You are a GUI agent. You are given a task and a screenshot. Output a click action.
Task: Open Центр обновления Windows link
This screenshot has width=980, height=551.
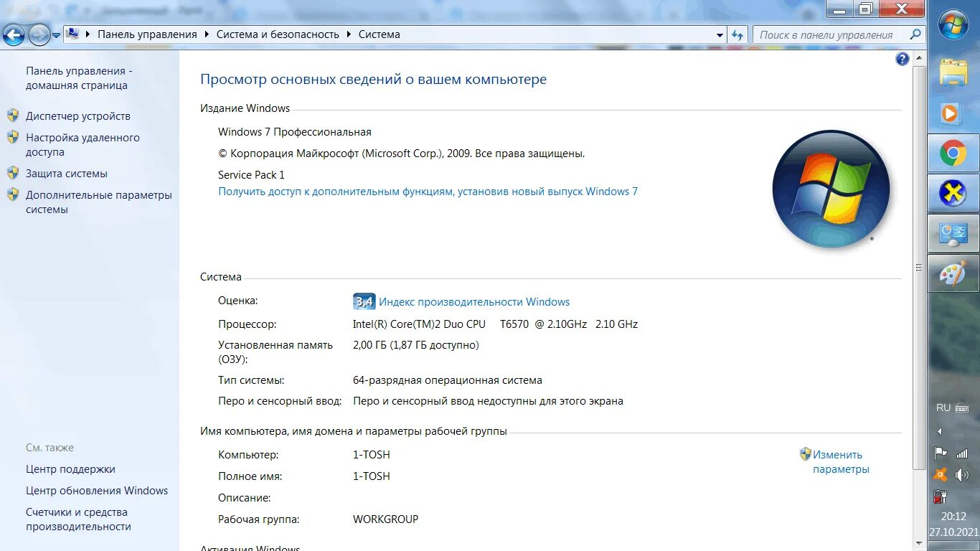(97, 490)
